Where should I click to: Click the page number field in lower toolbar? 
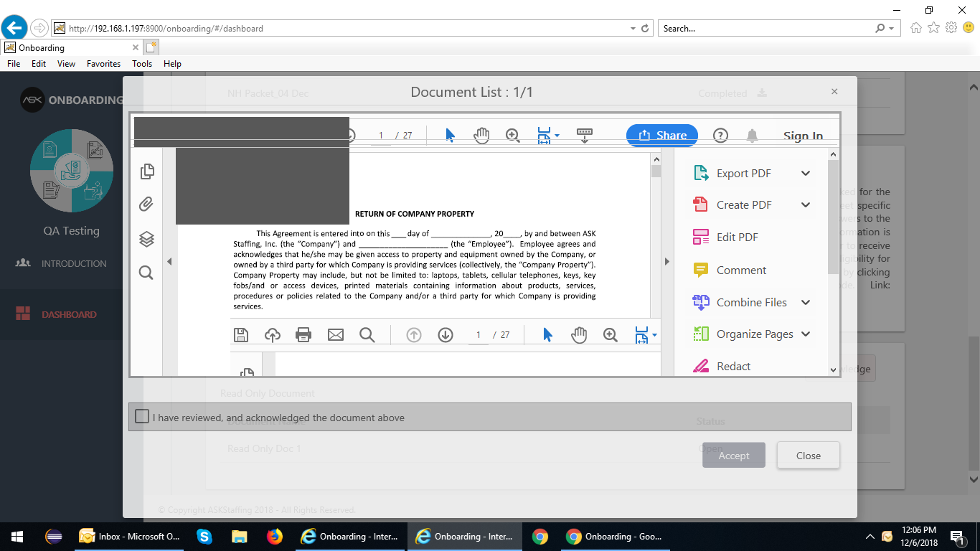(x=479, y=335)
